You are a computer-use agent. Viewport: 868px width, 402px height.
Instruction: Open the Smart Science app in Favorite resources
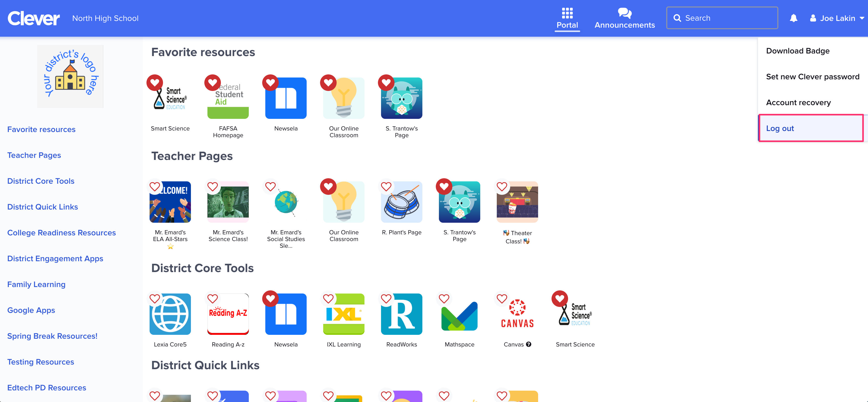point(170,98)
